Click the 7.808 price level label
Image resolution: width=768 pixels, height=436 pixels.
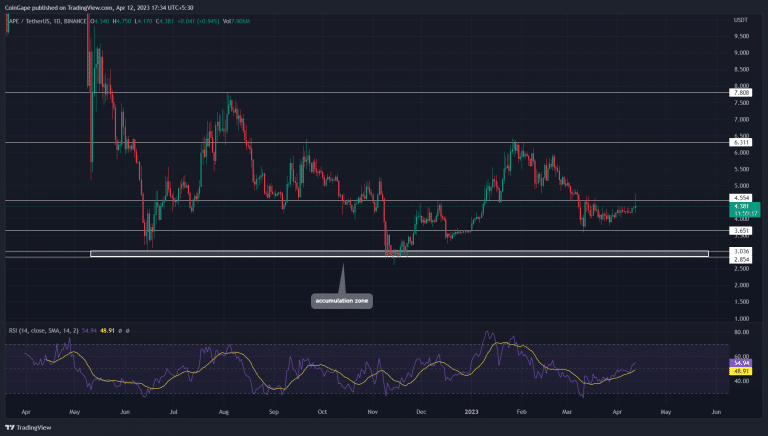click(742, 92)
